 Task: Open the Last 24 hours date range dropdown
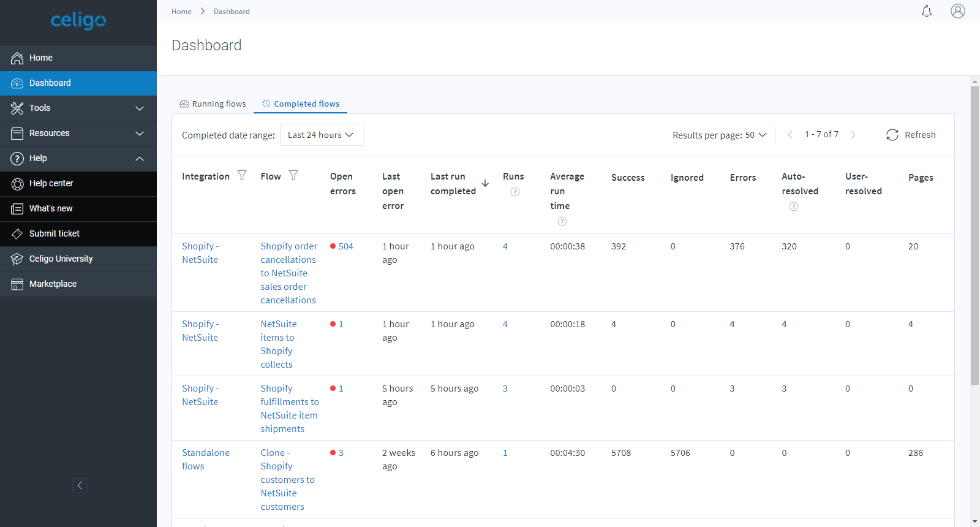point(322,135)
